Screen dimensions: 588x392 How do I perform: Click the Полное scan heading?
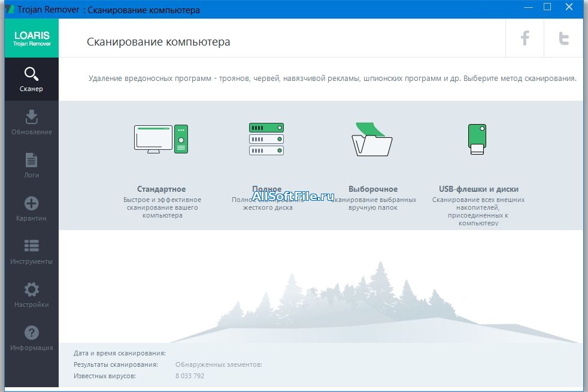pyautogui.click(x=266, y=188)
